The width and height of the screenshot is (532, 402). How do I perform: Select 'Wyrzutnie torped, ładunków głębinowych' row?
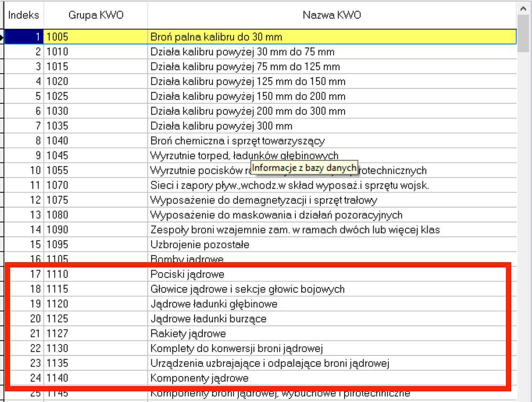[261, 155]
